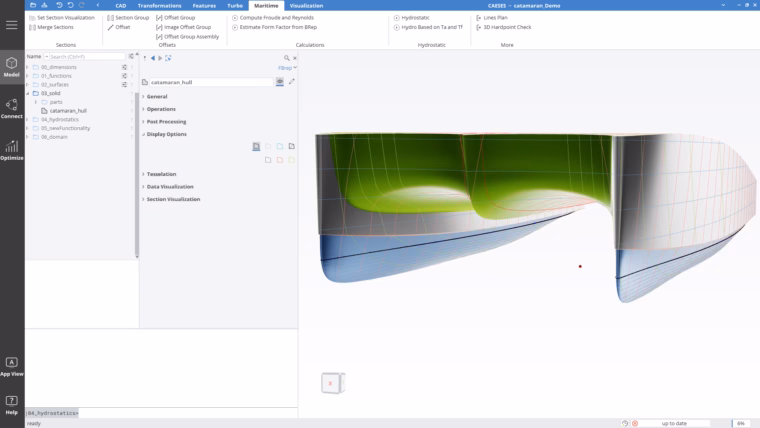The width and height of the screenshot is (760, 428).
Task: Toggle the red display option icon
Action: pos(280,159)
